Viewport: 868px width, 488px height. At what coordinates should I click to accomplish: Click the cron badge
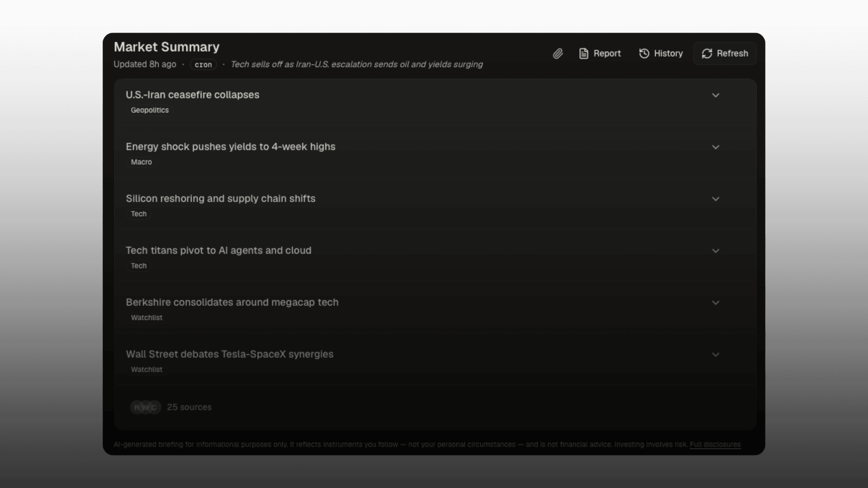tap(203, 64)
